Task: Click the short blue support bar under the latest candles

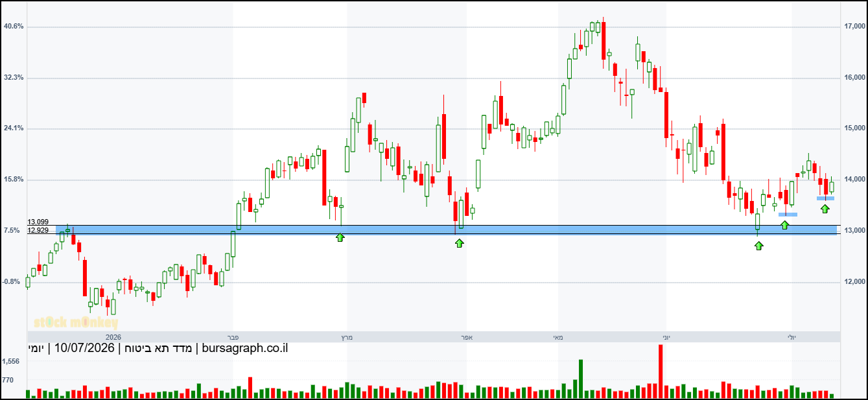Action: (825, 198)
